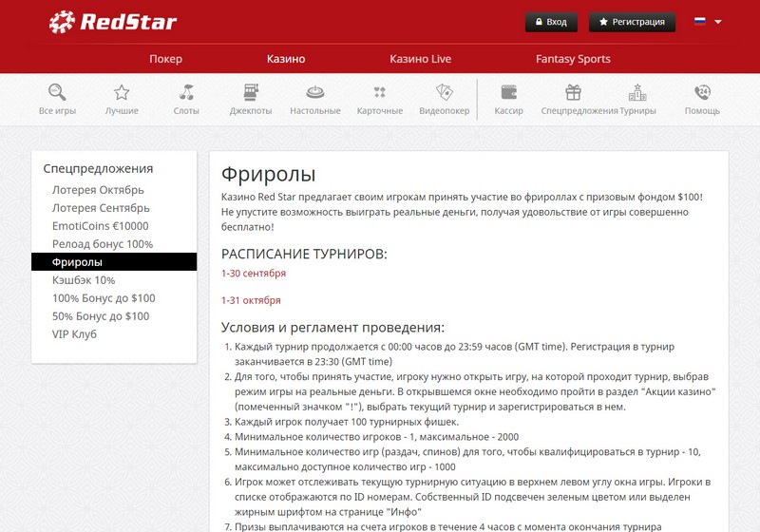The height and width of the screenshot is (532, 760).
Task: Select the Фриролы sidebar item
Action: click(114, 261)
